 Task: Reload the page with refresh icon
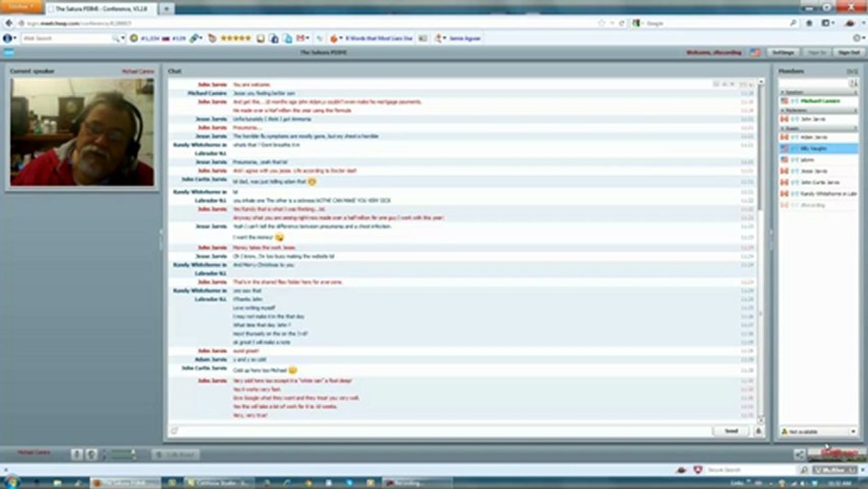pos(621,23)
